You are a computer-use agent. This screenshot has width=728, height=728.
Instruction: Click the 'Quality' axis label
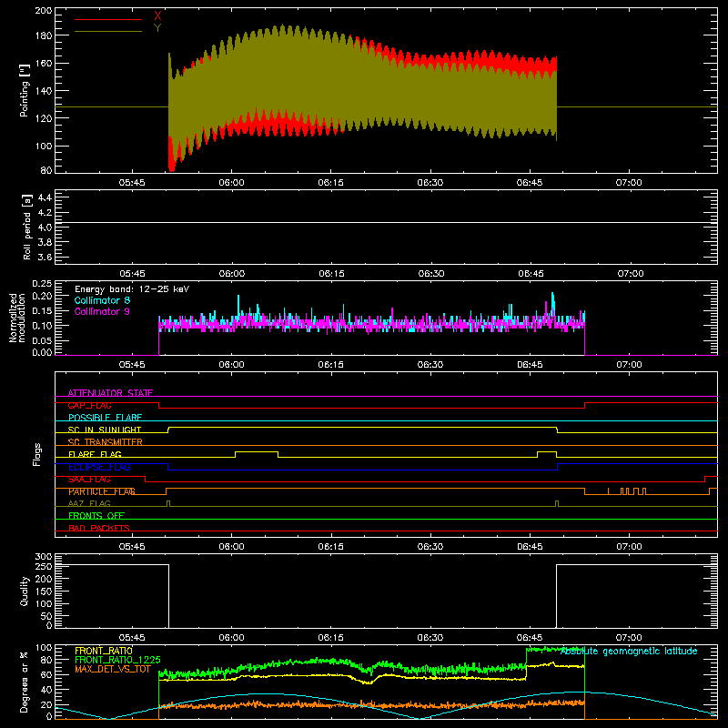click(x=25, y=591)
